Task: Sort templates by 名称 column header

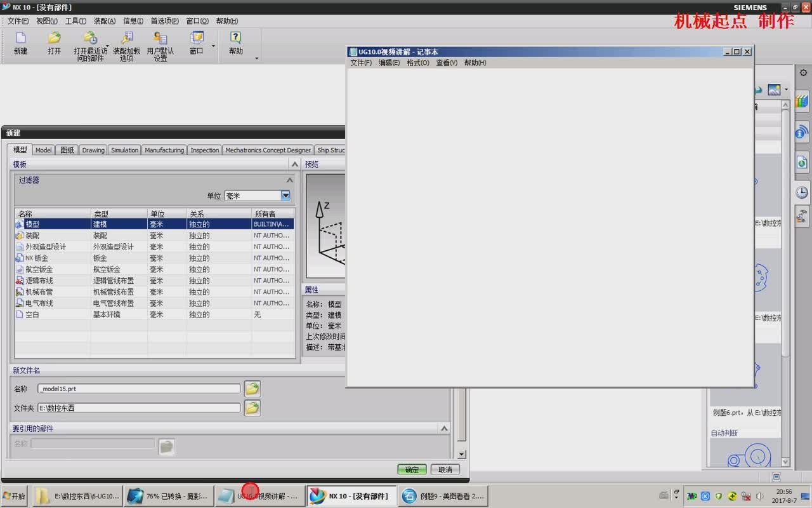Action: click(53, 214)
